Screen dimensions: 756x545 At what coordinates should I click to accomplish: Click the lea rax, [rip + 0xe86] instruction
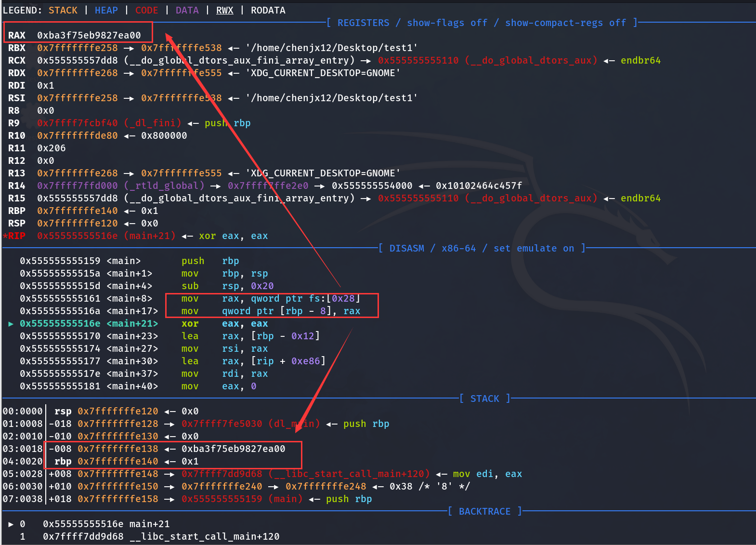[254, 361]
